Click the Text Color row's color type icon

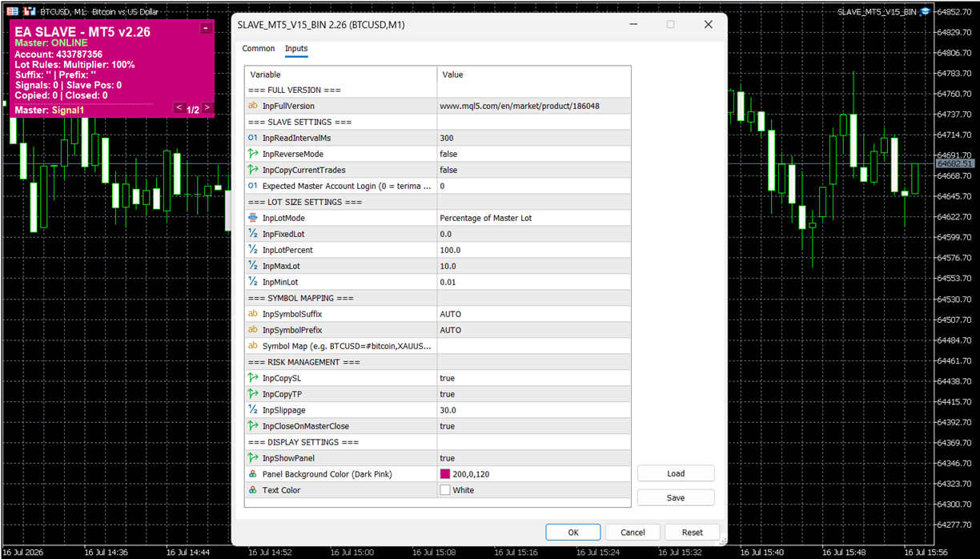click(x=253, y=490)
